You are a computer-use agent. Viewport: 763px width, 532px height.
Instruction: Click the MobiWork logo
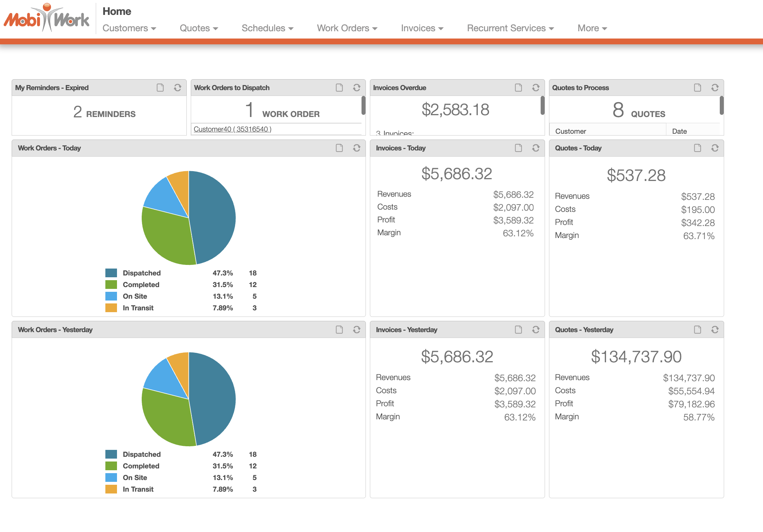(x=47, y=18)
